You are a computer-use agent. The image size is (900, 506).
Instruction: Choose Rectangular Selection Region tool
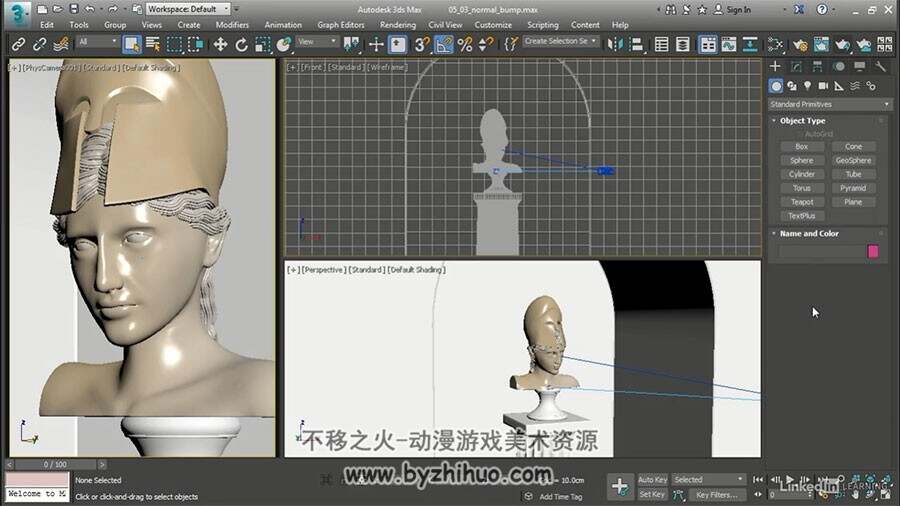pyautogui.click(x=174, y=44)
